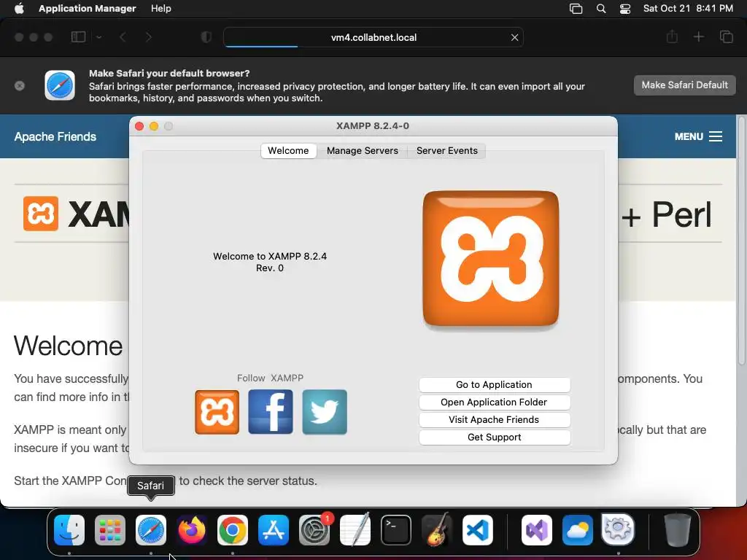Screen dimensions: 747x560
Task: Go forward in Safari
Action: (x=149, y=37)
